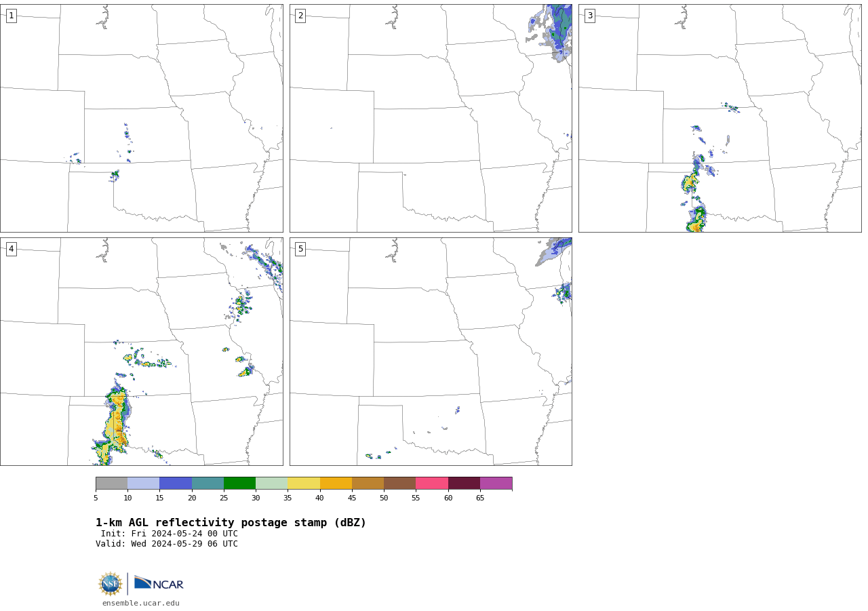Click the orange 40-45 dBZ swatch
This screenshot has height=611, width=868.
pyautogui.click(x=336, y=484)
